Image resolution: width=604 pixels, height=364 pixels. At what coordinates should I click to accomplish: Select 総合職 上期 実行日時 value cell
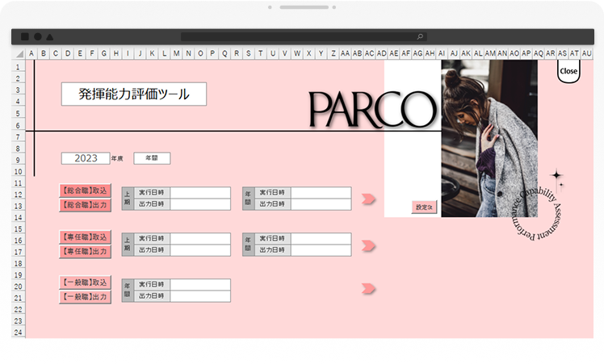(200, 193)
